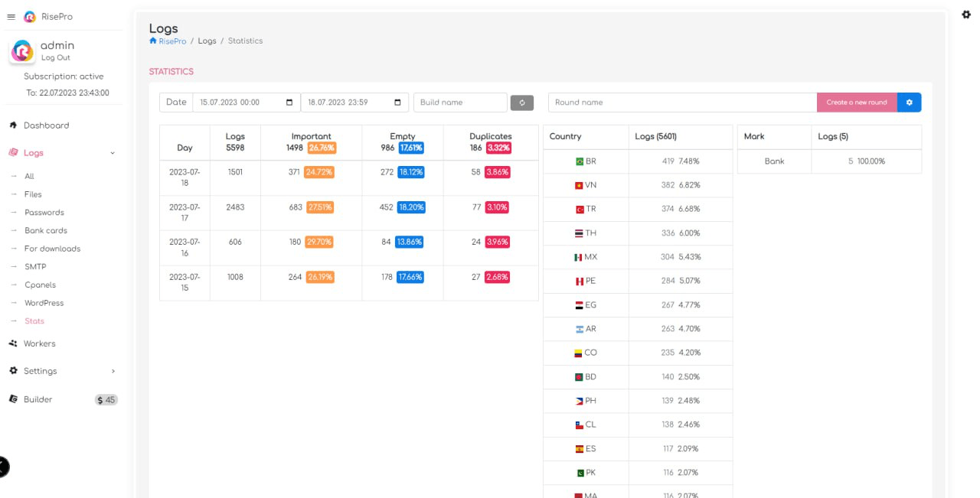980x498 pixels.
Task: Select the Stats submenu item
Action: pos(34,321)
